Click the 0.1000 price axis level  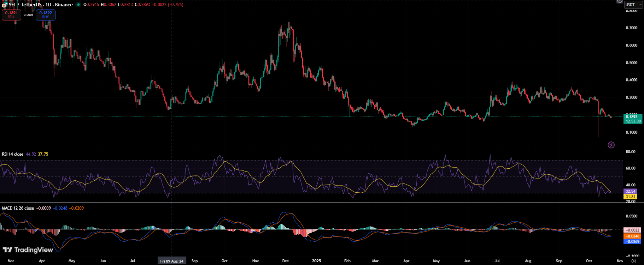click(632, 133)
